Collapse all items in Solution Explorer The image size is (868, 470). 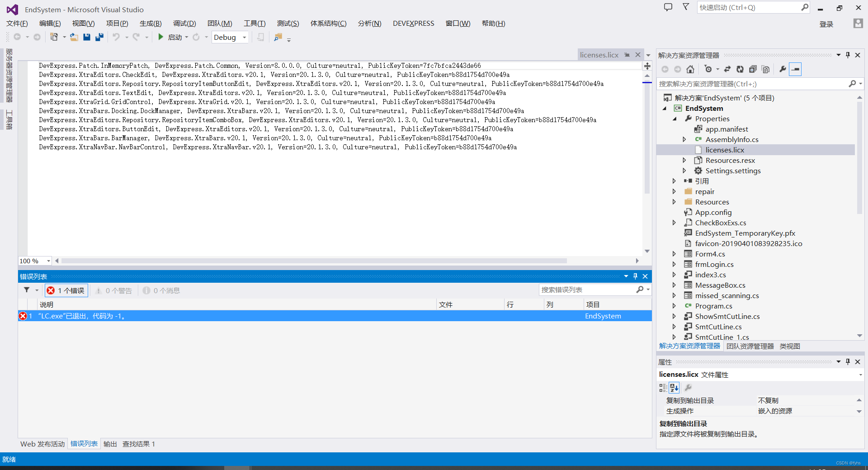pos(753,69)
